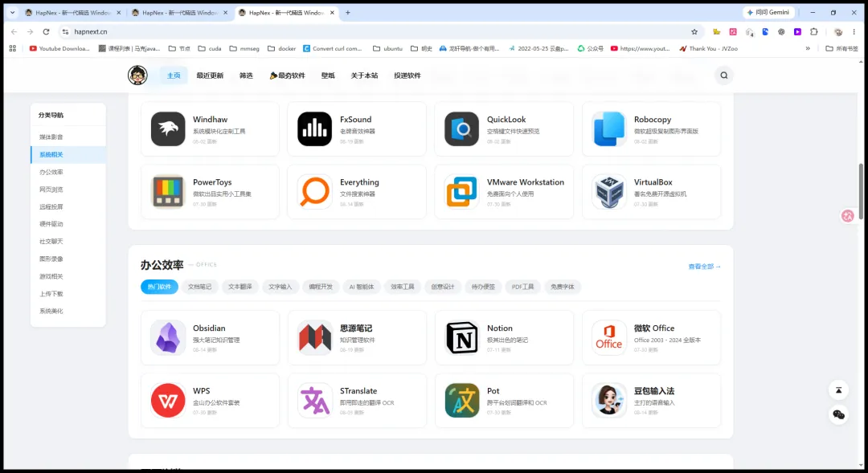Open the 豆包输入法 avatar icon
Viewport: 868px width, 473px height.
(x=608, y=400)
